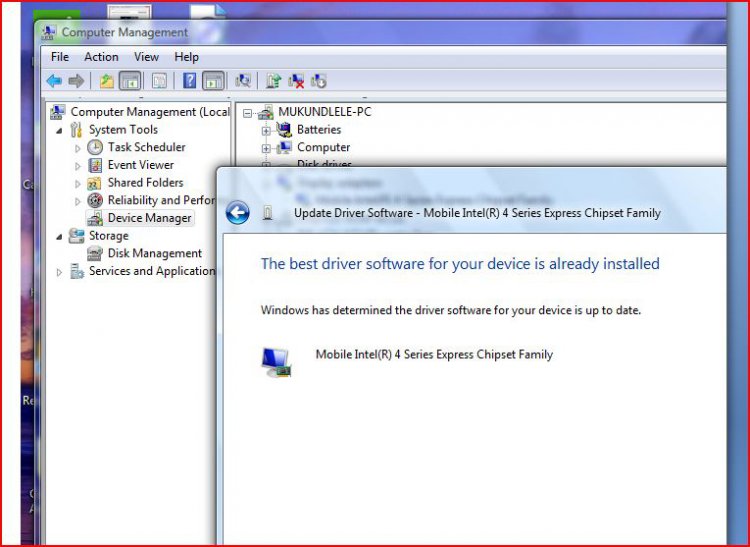Toggle the Show/Hide Console Tree icon

click(x=130, y=81)
